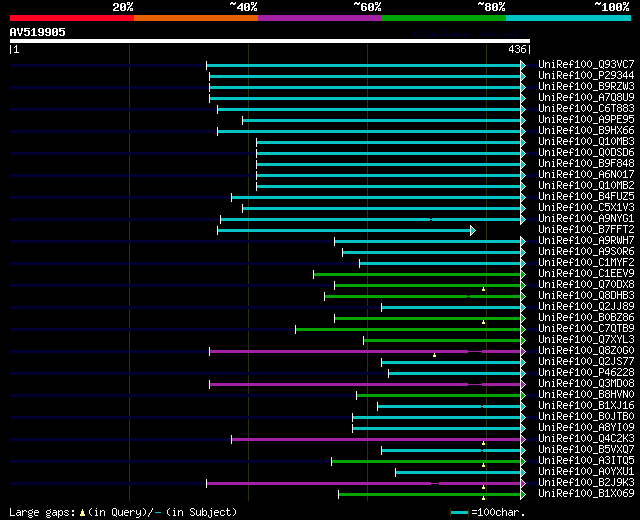Click the yellow large-gap legend marker

click(82, 512)
